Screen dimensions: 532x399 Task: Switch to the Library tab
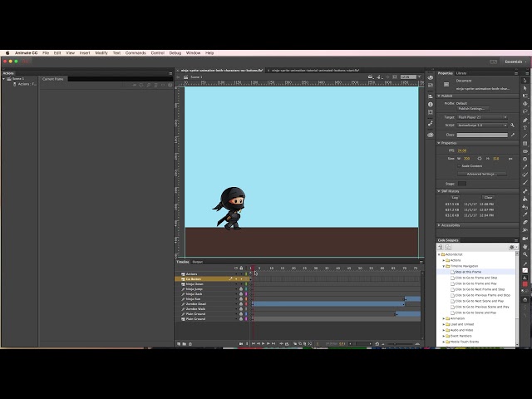click(461, 73)
